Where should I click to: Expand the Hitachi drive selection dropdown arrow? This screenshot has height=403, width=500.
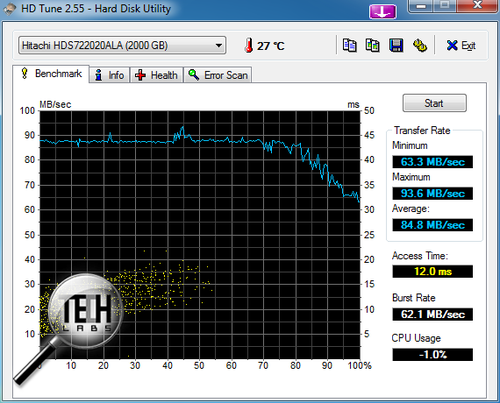219,45
